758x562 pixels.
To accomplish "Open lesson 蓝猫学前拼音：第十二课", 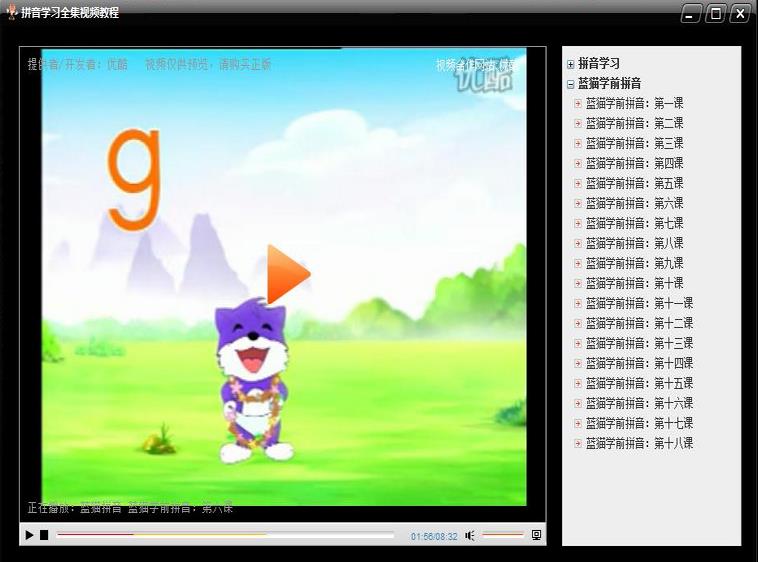I will point(639,323).
